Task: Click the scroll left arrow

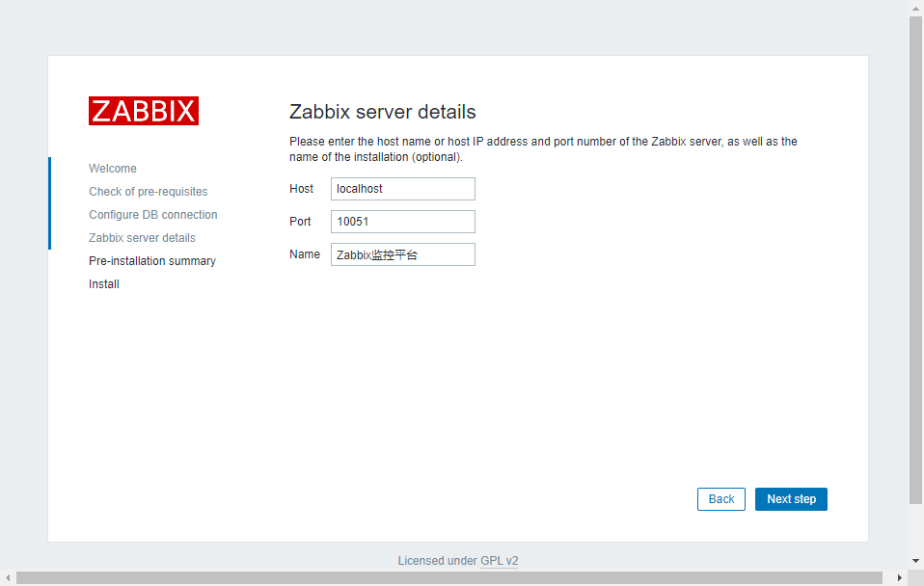Action: point(8,577)
